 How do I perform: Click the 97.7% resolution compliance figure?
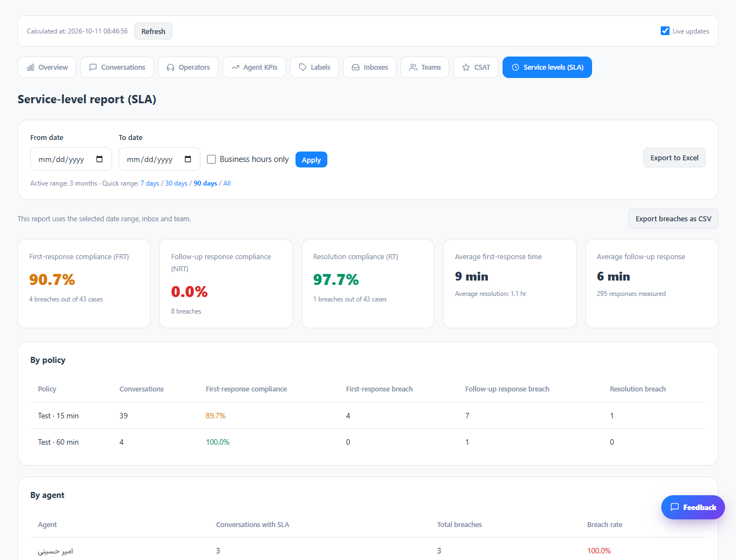point(336,279)
